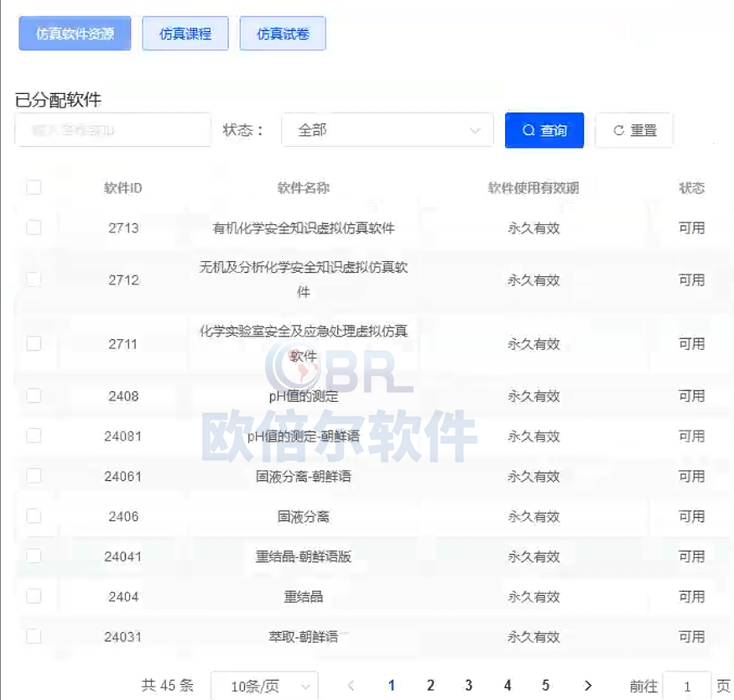Check the box for software ID 2408
Viewport: 734px width, 700px height.
tap(34, 395)
